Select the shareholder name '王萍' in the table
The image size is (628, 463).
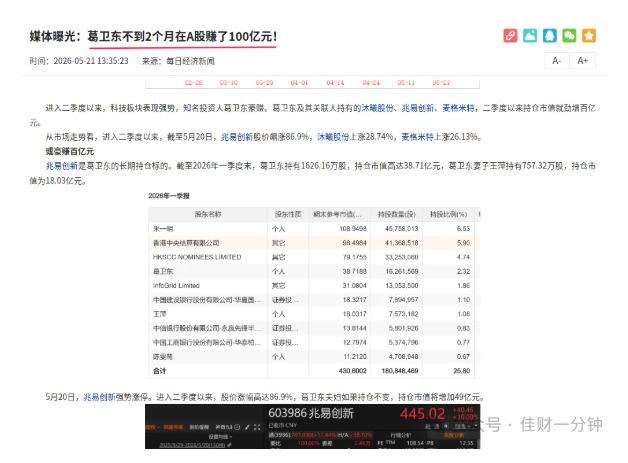pyautogui.click(x=159, y=314)
